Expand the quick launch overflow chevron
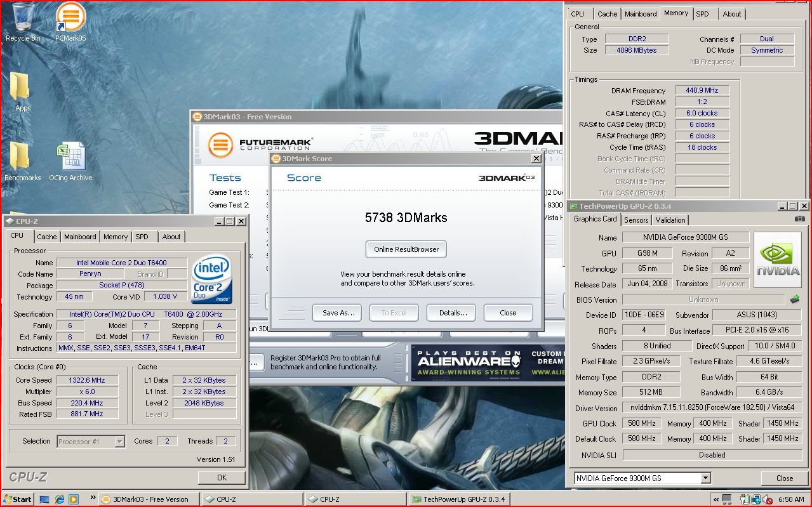 click(93, 497)
